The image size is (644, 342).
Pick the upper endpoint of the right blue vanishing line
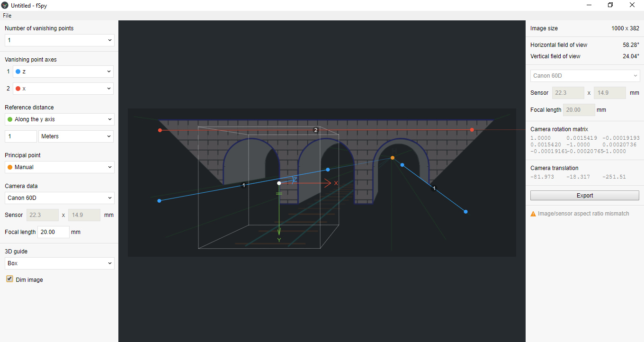pos(402,165)
